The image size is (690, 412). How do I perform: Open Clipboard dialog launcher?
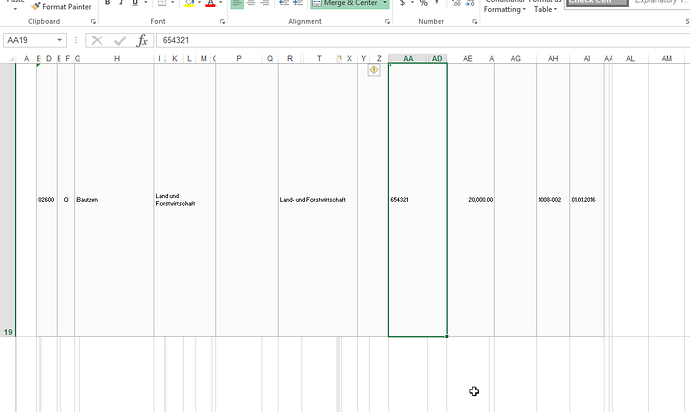(93, 21)
